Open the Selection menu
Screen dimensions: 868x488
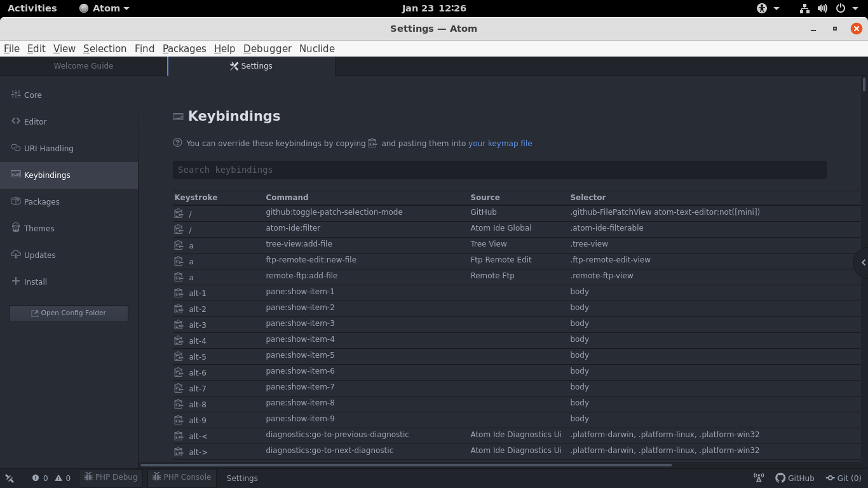pos(105,48)
